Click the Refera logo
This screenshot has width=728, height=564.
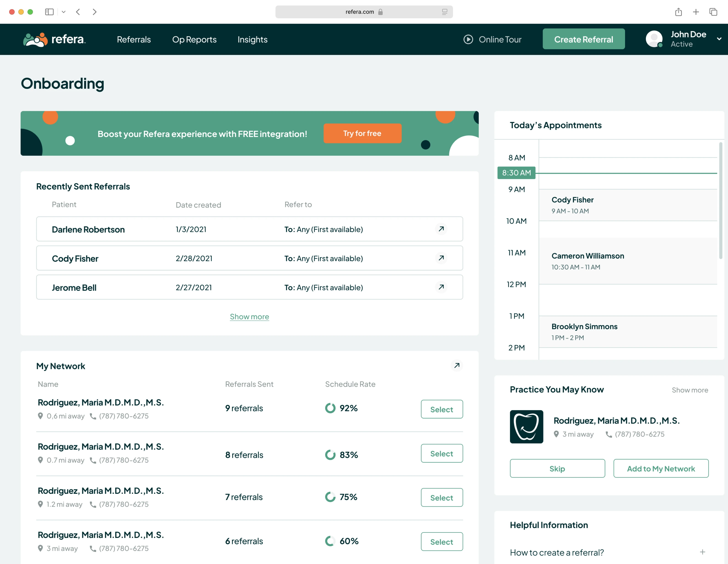[x=54, y=39]
